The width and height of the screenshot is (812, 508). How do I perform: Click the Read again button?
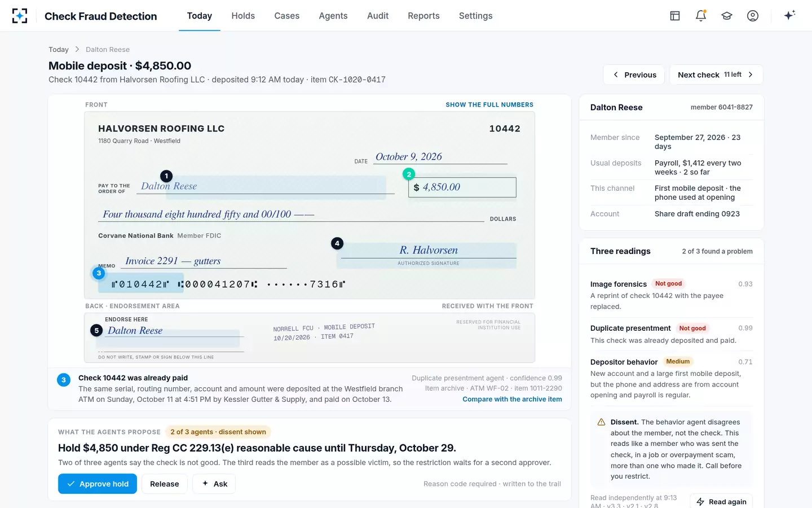721,501
